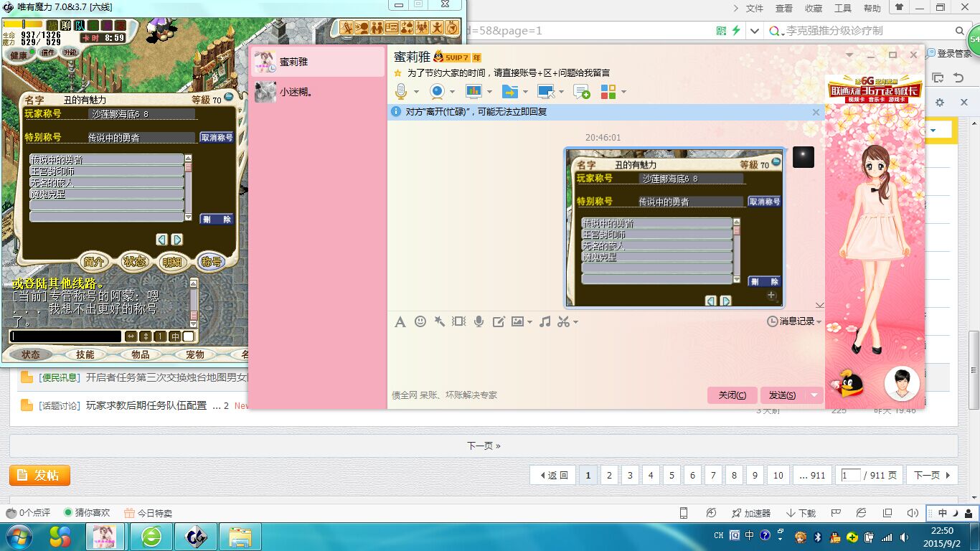The width and height of the screenshot is (980, 551).
Task: Open the 技能 skills tab
Action: point(85,354)
